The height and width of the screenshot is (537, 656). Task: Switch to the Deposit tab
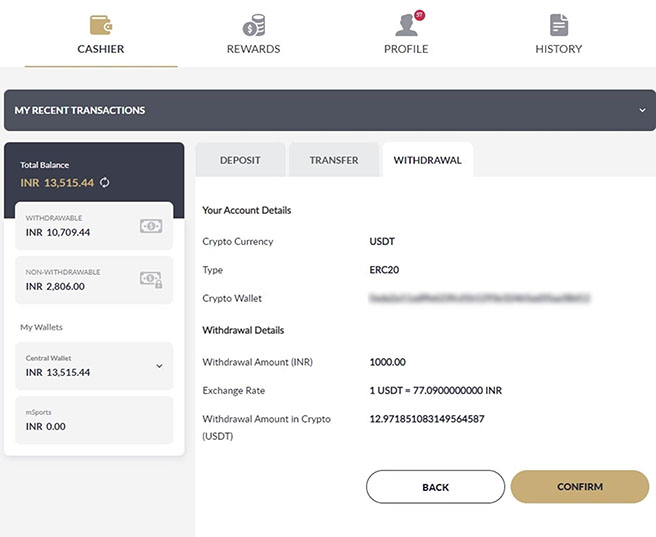click(240, 160)
